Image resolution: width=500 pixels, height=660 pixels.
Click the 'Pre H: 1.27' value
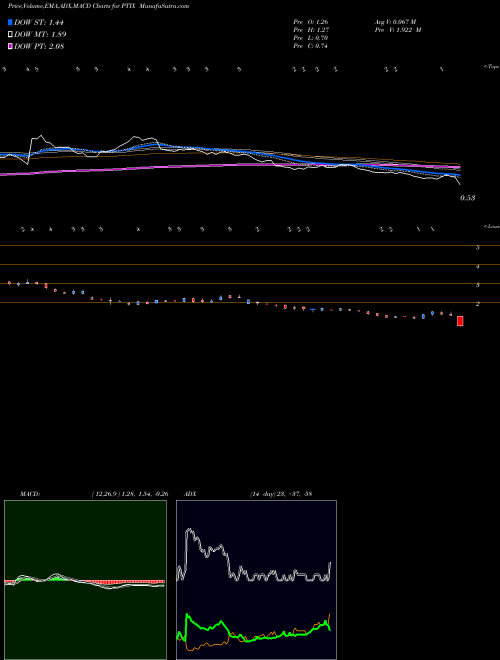click(311, 30)
